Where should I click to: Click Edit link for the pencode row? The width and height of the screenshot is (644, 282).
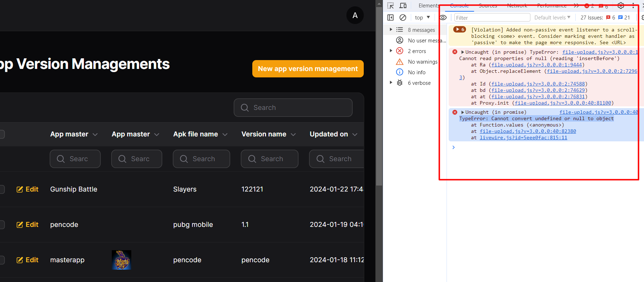(x=28, y=225)
